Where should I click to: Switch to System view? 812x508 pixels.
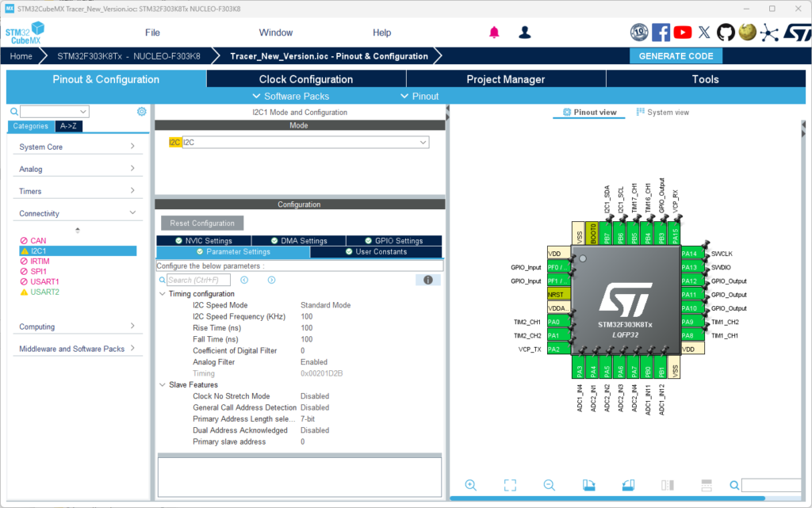tap(662, 113)
